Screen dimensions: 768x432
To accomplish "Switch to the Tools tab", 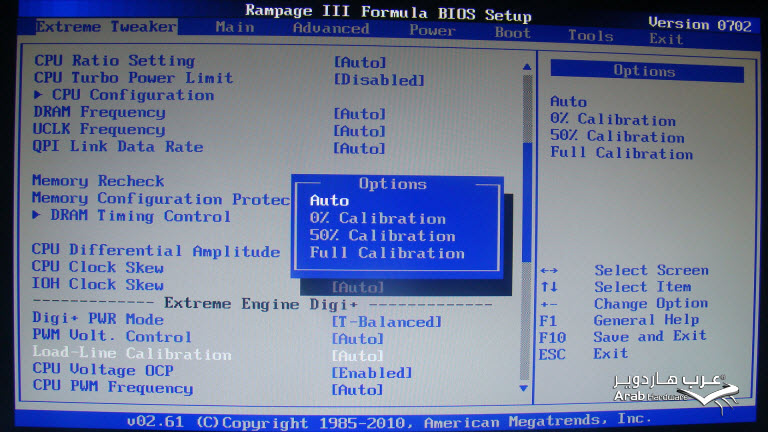I will click(591, 36).
